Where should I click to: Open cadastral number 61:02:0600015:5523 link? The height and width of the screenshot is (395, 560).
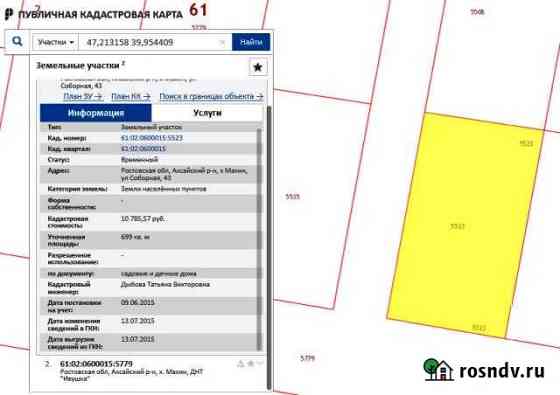(x=152, y=138)
